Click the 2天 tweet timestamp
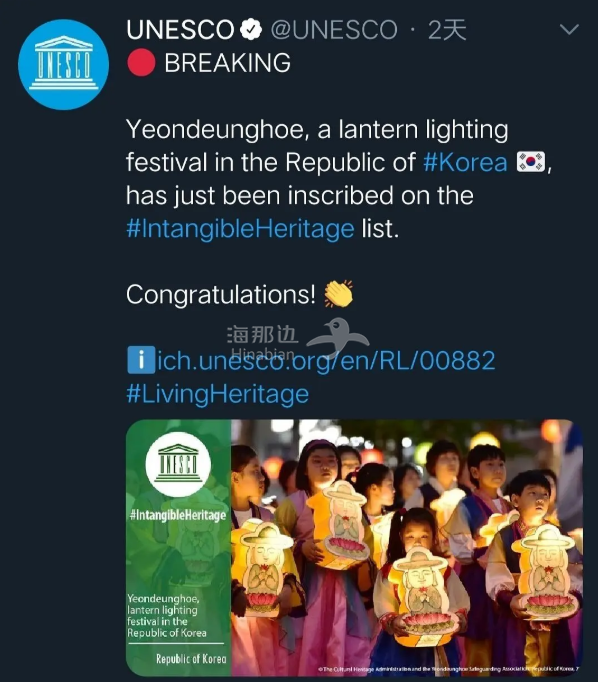 coord(447,30)
